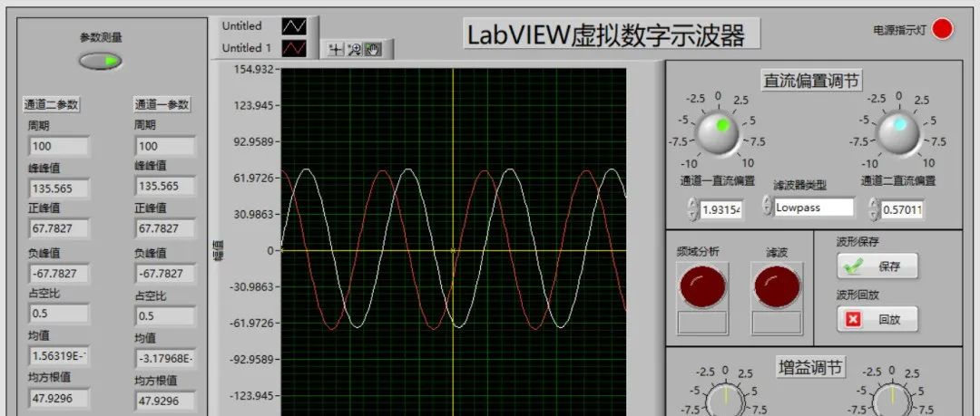Toggle the 频域分析 round red button
Image resolution: width=980 pixels, height=416 pixels.
click(702, 286)
